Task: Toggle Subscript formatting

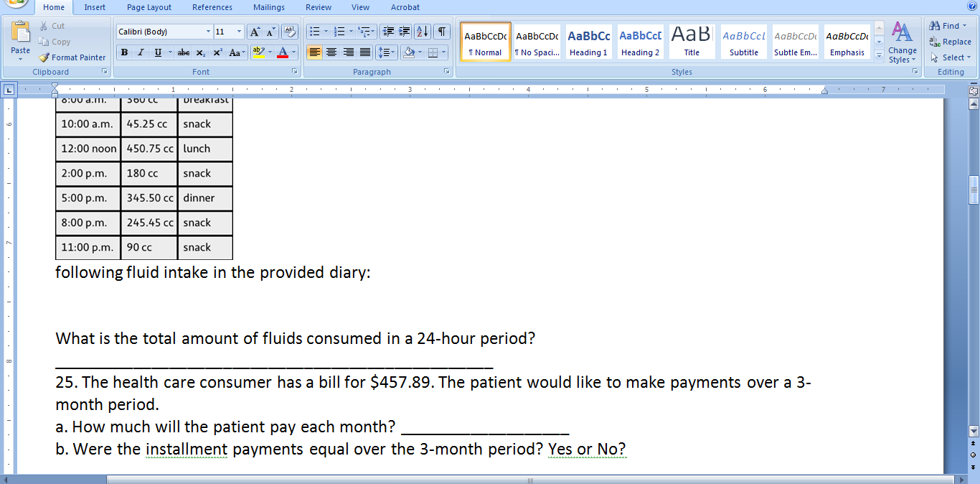Action: [201, 52]
